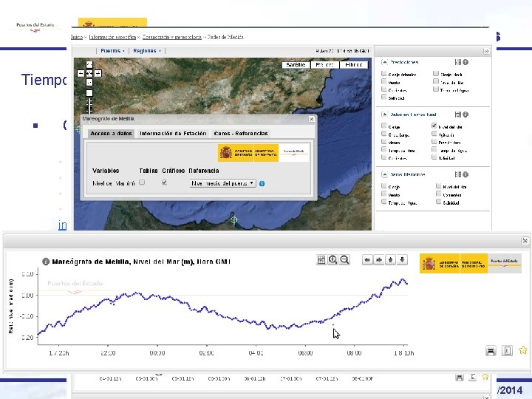Export the sea level chart data
This screenshot has height=399, width=532.
click(507, 350)
